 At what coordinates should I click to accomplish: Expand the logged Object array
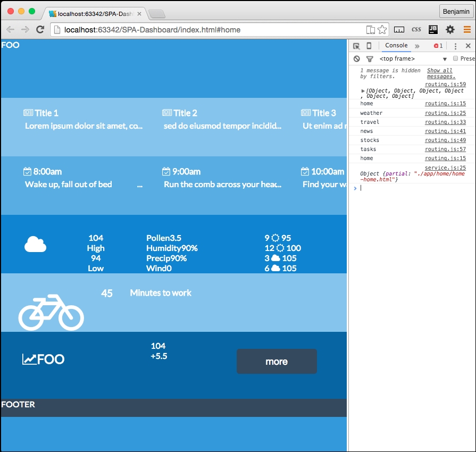[x=363, y=91]
